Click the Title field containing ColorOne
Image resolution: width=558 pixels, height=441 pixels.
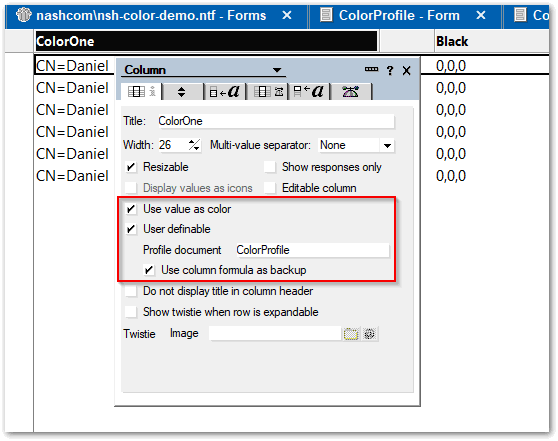pyautogui.click(x=276, y=121)
